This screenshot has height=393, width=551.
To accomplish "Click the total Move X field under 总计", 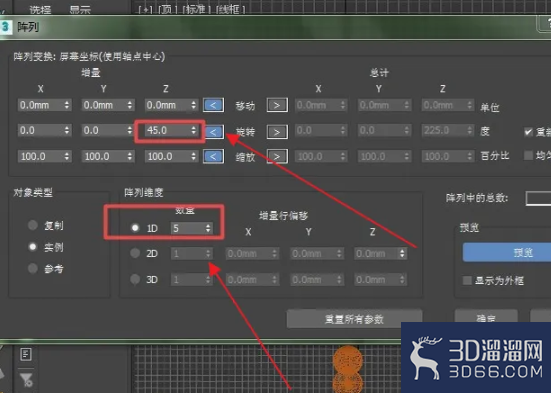I will pyautogui.click(x=320, y=105).
